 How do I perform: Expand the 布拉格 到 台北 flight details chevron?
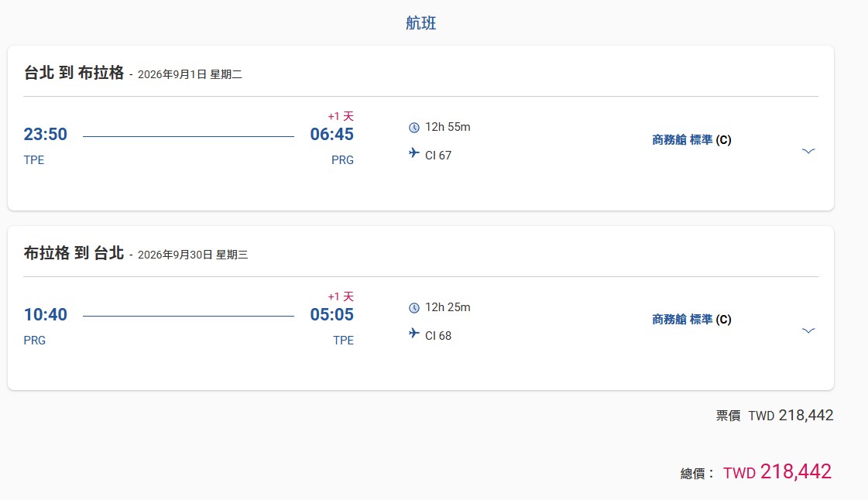pos(808,330)
